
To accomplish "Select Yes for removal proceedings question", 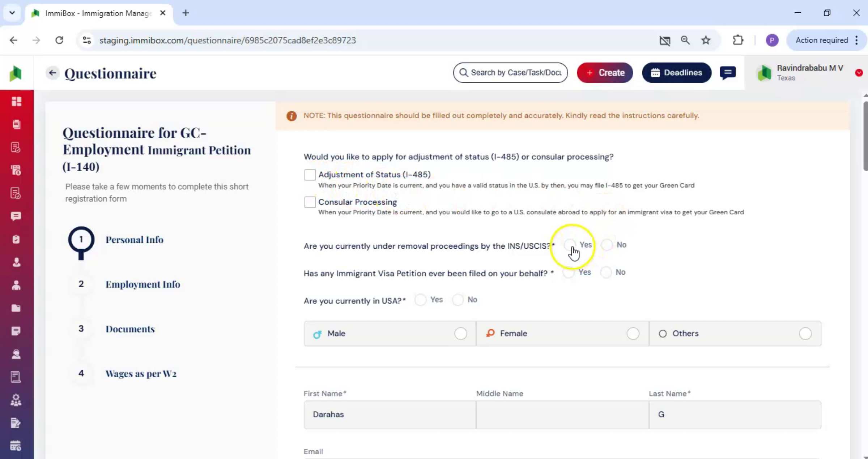I will point(569,245).
